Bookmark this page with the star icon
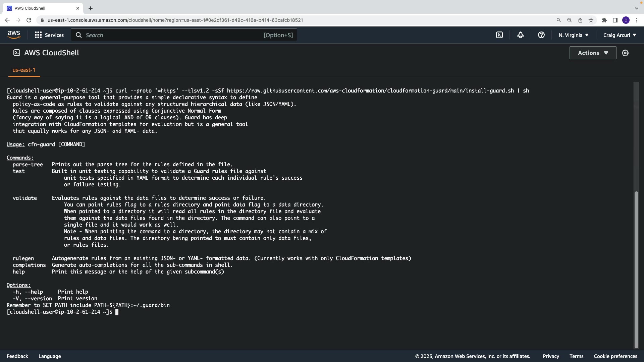The width and height of the screenshot is (644, 362). pyautogui.click(x=591, y=20)
